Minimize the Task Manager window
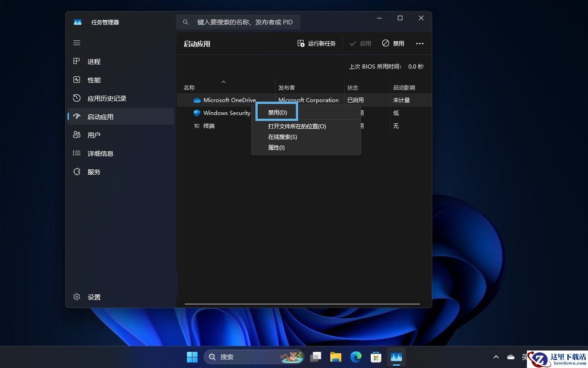 point(379,18)
